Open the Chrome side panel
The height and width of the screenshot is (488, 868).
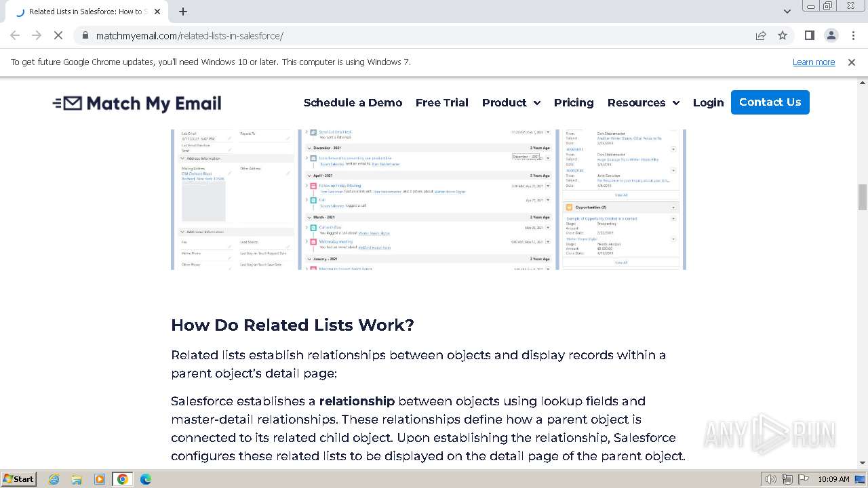point(810,35)
